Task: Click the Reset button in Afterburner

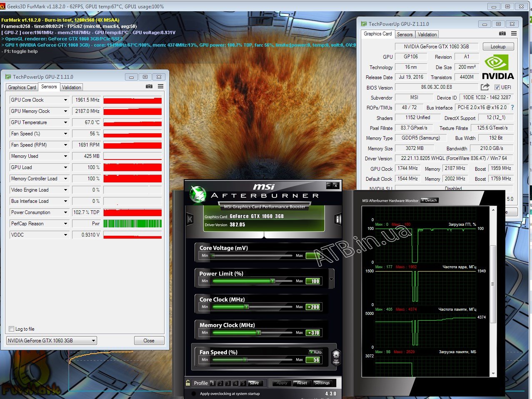Action: click(x=302, y=383)
